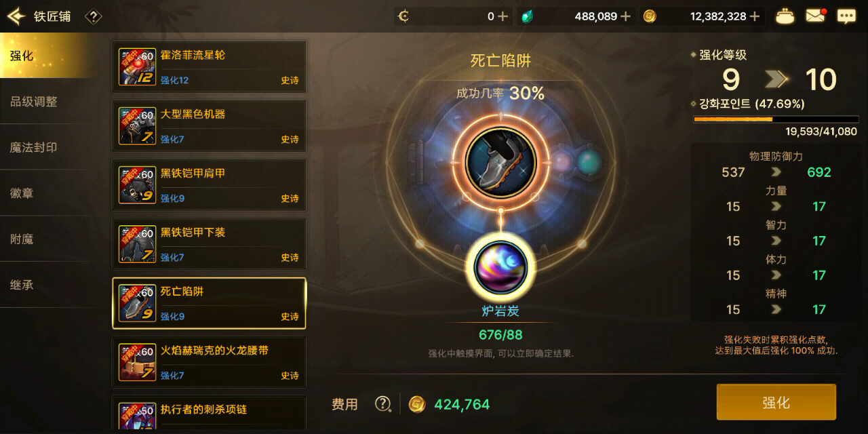Click the 강화포인트 progress bar
Image resolution: width=868 pixels, height=434 pixels.
pos(775,119)
